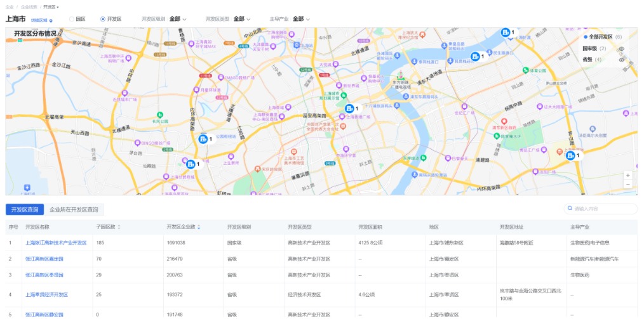Sort table by 开发区企业数 column arrows
This screenshot has height=319, width=644.
(199, 226)
